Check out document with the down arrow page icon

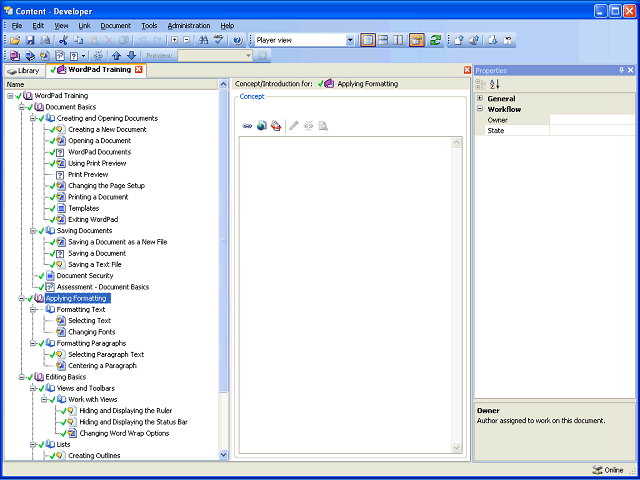pyautogui.click(x=493, y=40)
